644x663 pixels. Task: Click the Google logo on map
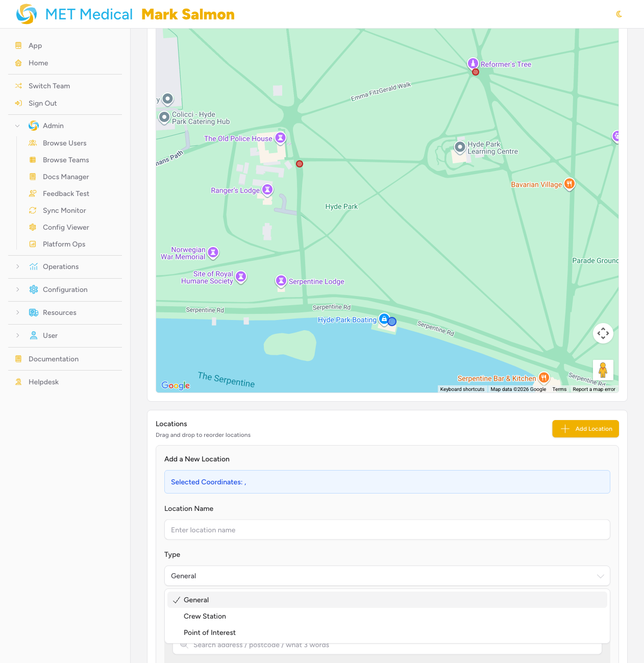coord(176,385)
